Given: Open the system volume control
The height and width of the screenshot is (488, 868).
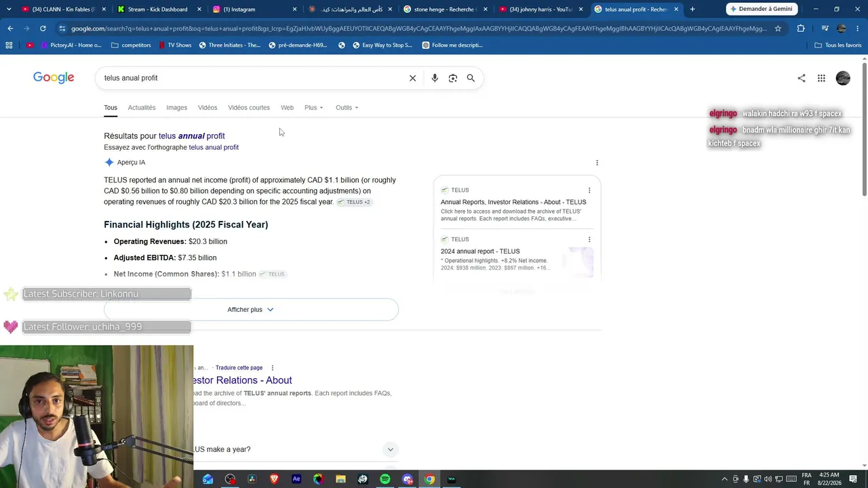Looking at the screenshot, I should click(x=768, y=479).
